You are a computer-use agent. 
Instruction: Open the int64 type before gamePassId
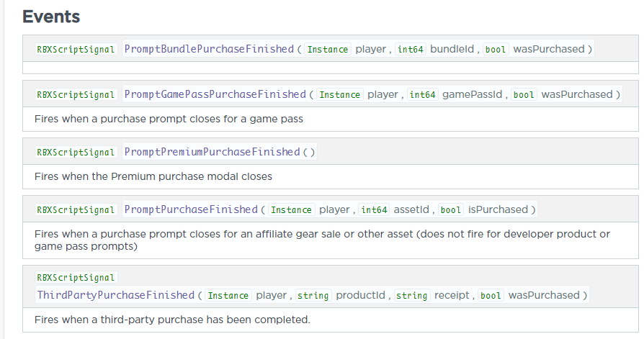coord(423,95)
